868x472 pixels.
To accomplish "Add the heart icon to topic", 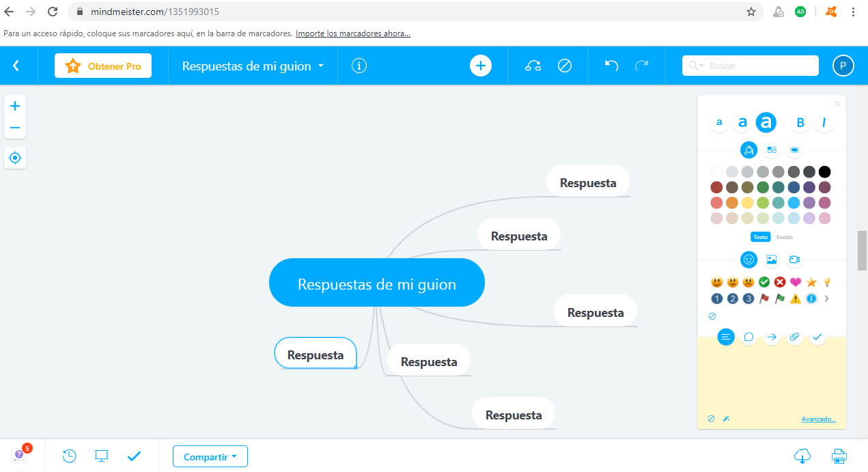I will pyautogui.click(x=796, y=281).
